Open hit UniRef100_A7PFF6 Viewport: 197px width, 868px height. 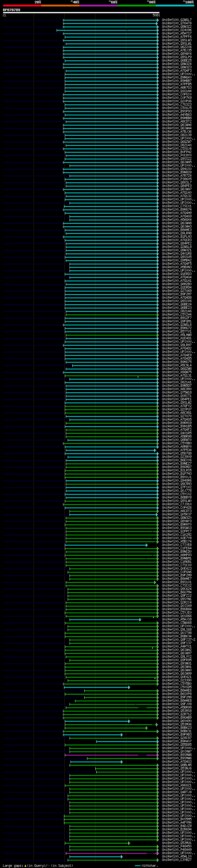click(177, 37)
